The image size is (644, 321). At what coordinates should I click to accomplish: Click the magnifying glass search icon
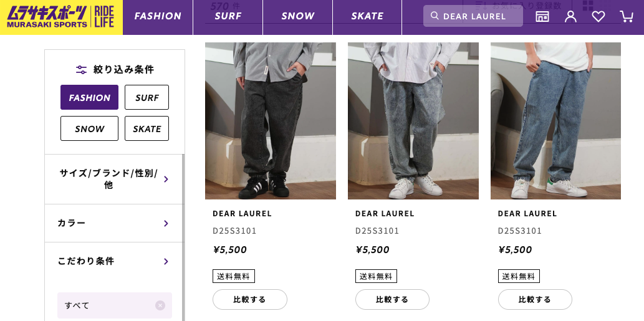pos(435,16)
